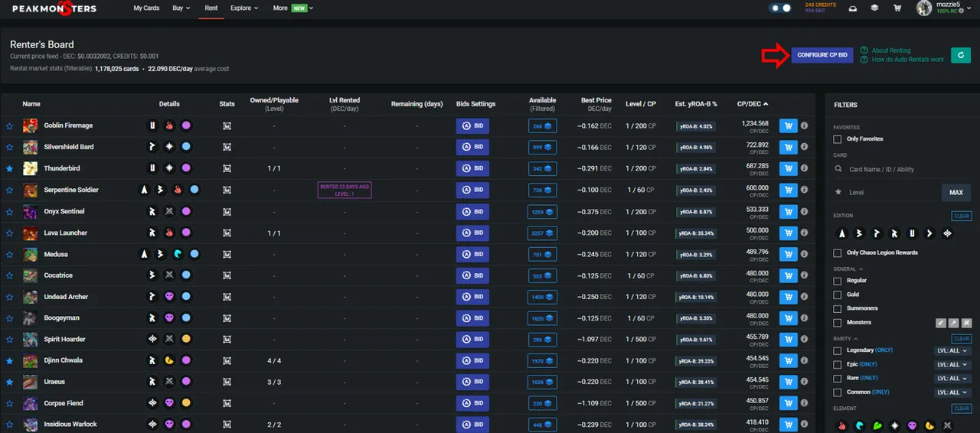Screen dimensions: 980x433
Task: Check the Summoners filter
Action: (x=838, y=308)
